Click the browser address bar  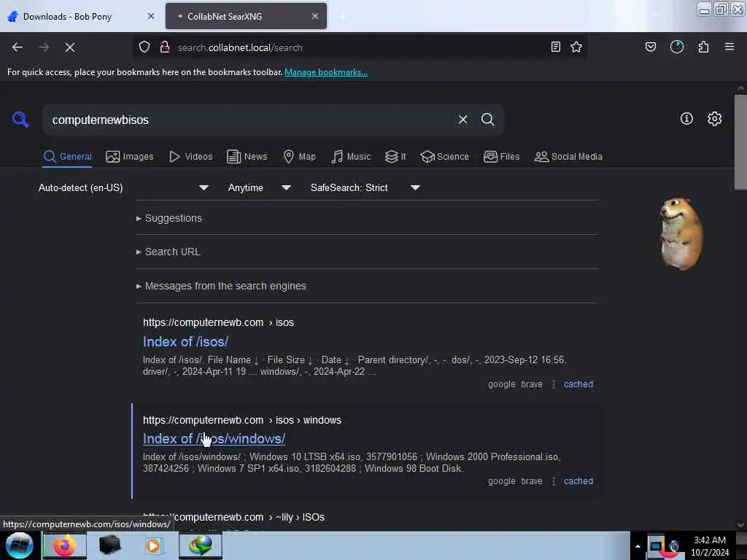360,47
